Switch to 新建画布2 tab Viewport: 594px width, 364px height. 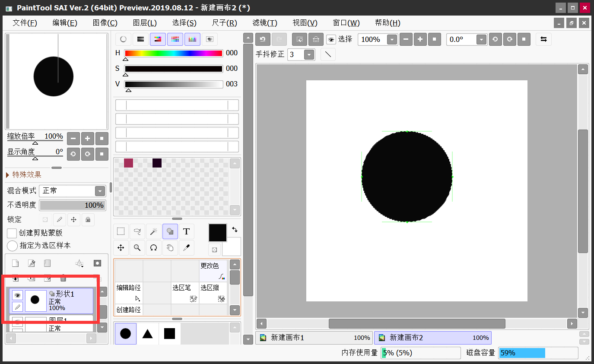click(433, 338)
